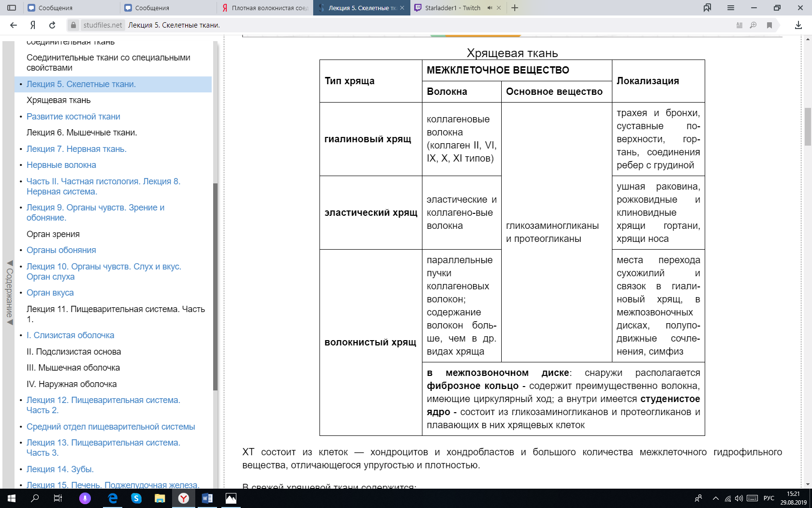Open the Органы обоняния link

(61, 250)
